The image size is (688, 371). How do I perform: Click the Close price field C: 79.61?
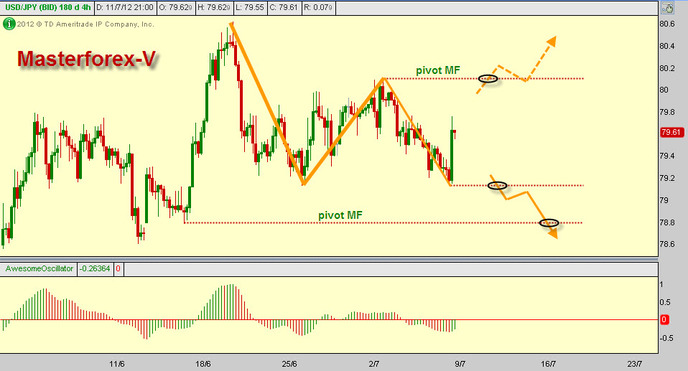pyautogui.click(x=284, y=7)
